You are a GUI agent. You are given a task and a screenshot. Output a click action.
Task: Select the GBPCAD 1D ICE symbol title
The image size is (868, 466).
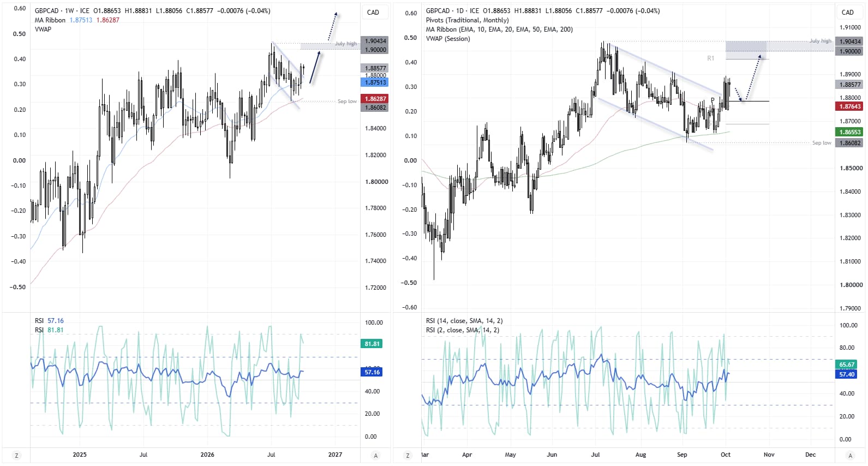(452, 11)
